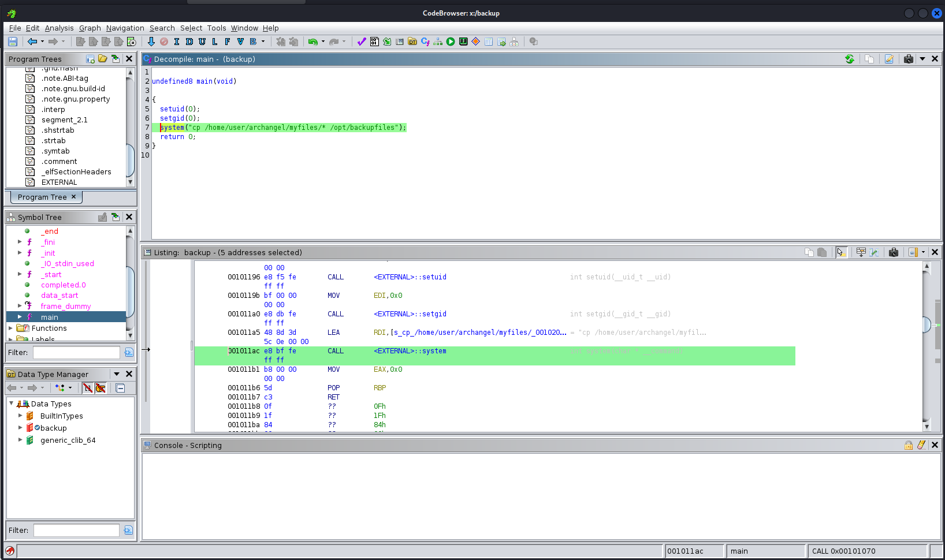
Task: Open the Decompile panel dropdown menu arrow
Action: (922, 59)
